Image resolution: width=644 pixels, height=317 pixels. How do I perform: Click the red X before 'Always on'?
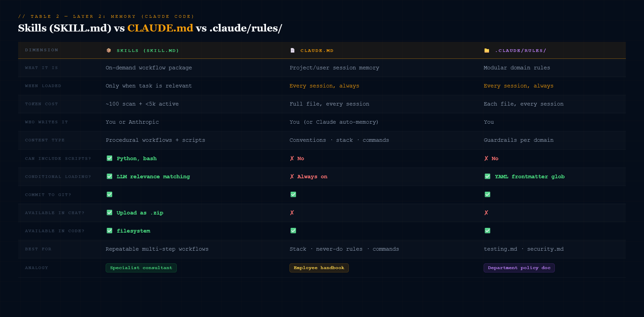click(292, 177)
